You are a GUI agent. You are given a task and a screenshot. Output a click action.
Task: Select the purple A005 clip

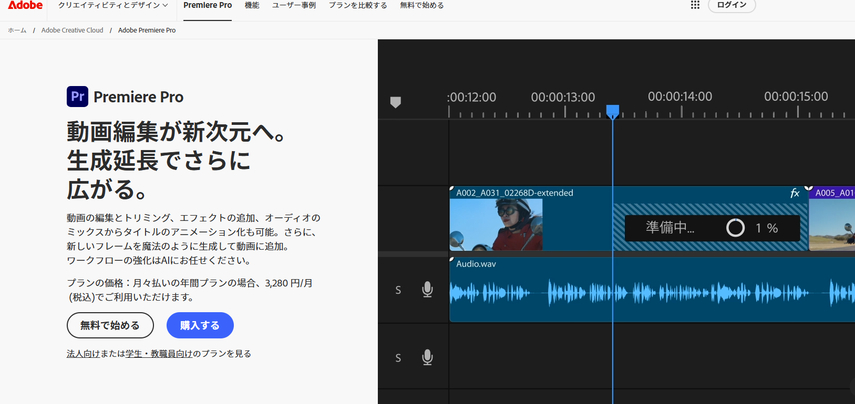pyautogui.click(x=832, y=218)
